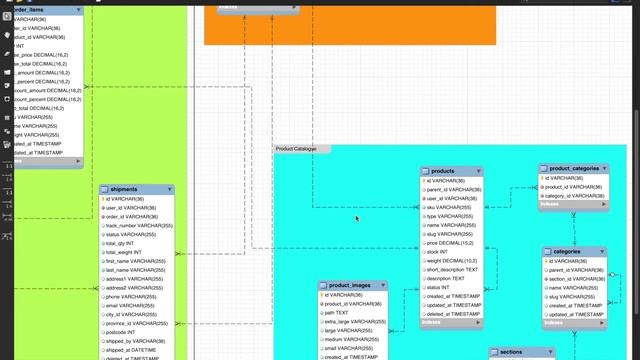
Task: Collapse the product_images table columns
Action: click(383, 285)
